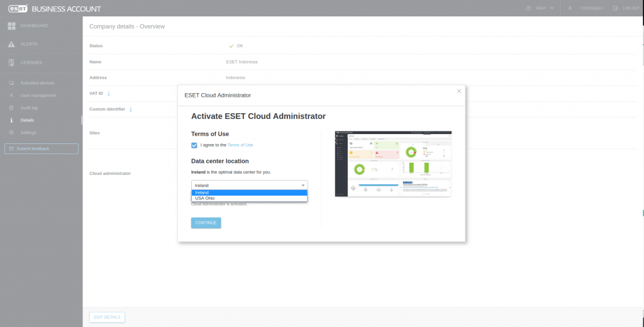
Task: Click the Alerts warning triangle icon
Action: point(11,44)
